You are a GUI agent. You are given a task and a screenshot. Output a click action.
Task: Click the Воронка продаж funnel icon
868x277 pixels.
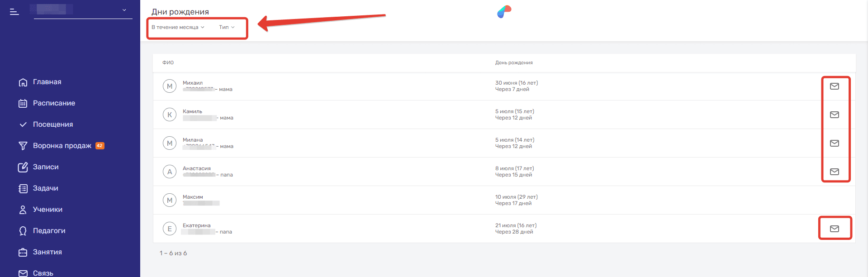pos(23,146)
